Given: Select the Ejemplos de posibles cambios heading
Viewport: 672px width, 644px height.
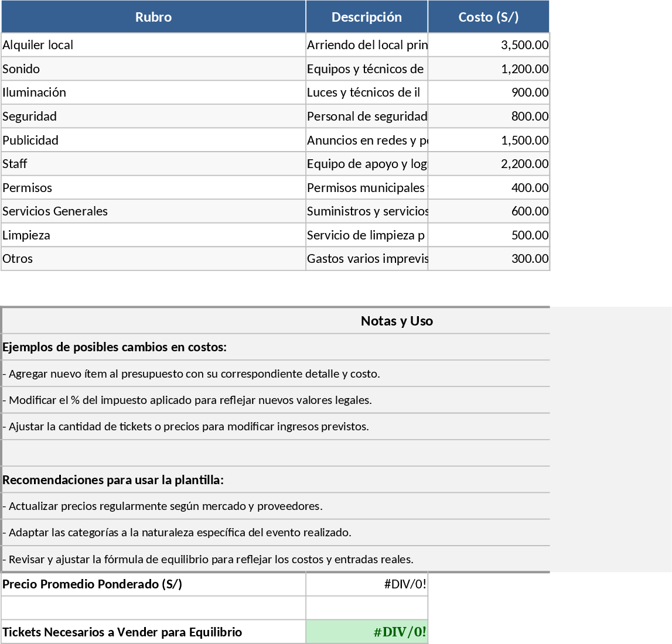Looking at the screenshot, I should click(x=115, y=347).
